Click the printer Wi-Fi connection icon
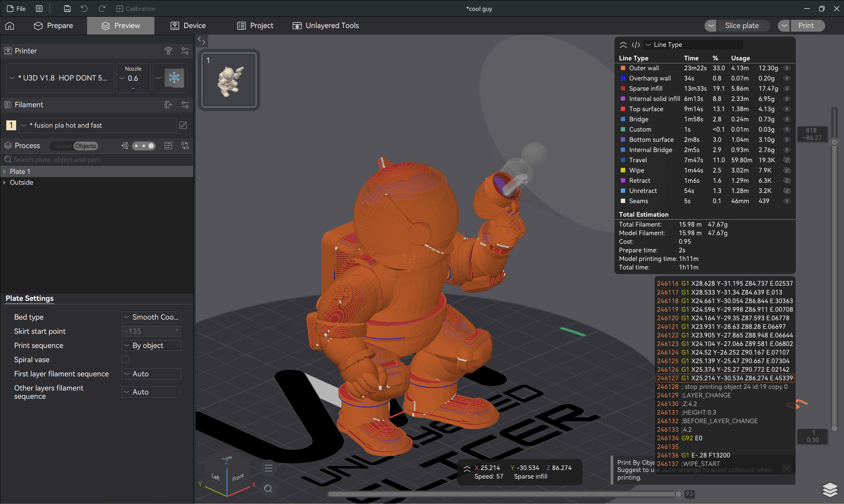 169,51
